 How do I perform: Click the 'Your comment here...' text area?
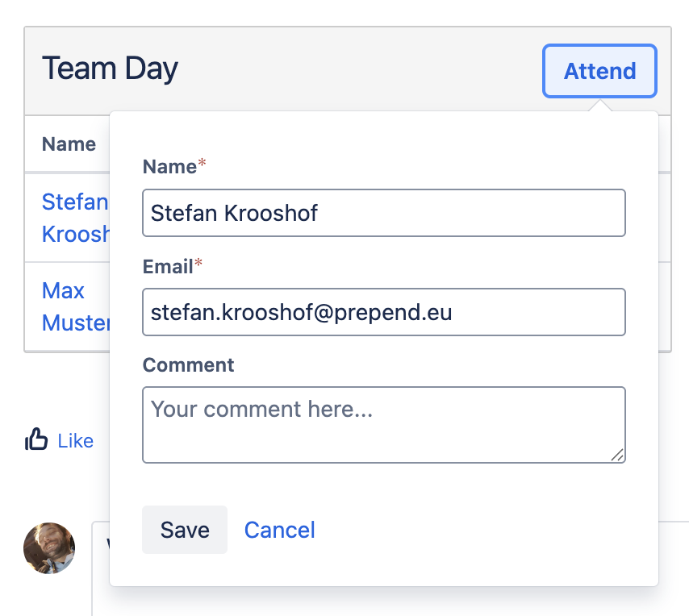coord(383,425)
